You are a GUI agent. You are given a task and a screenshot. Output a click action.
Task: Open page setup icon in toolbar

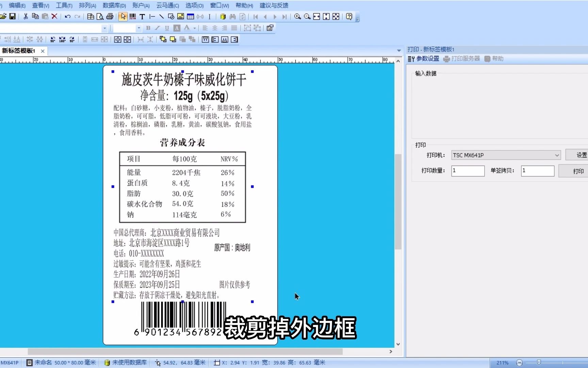pyautogui.click(x=91, y=16)
